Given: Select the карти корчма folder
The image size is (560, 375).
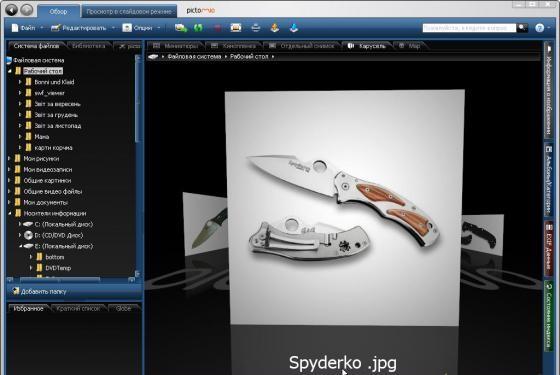Looking at the screenshot, I should click(53, 148).
